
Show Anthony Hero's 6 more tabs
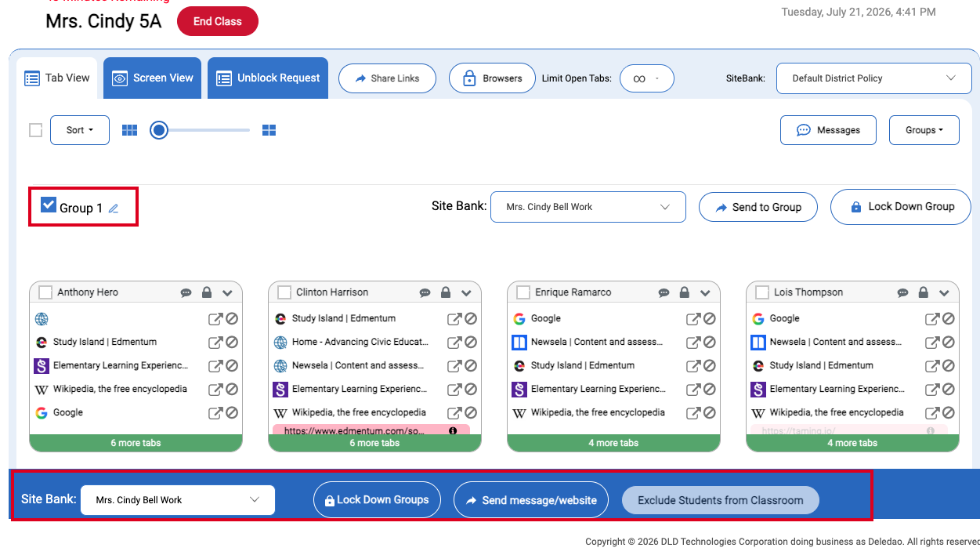click(136, 443)
